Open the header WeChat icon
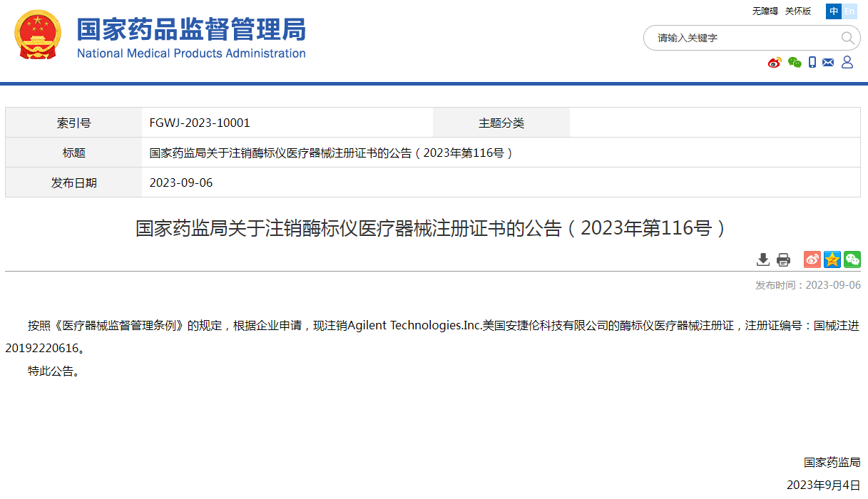This screenshot has width=868, height=499. tap(795, 63)
